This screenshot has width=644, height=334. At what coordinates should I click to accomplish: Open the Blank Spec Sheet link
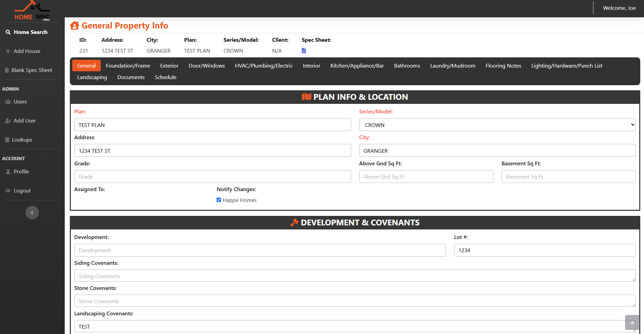(x=32, y=70)
